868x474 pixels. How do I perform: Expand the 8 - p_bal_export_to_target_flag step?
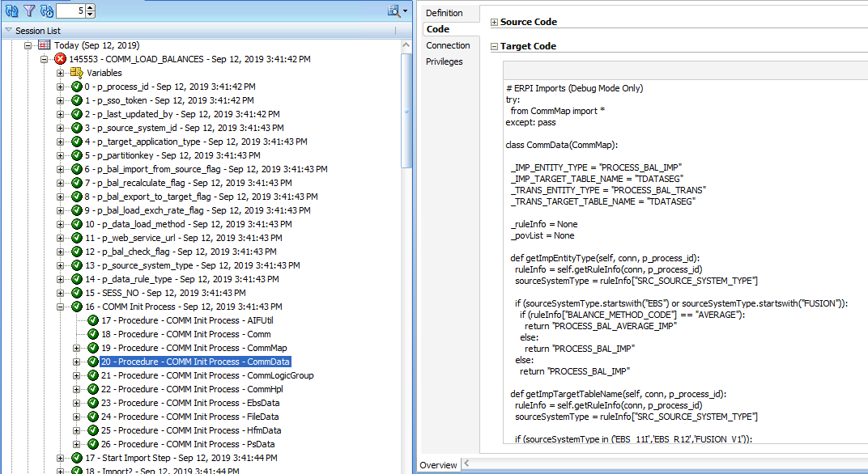[60, 197]
